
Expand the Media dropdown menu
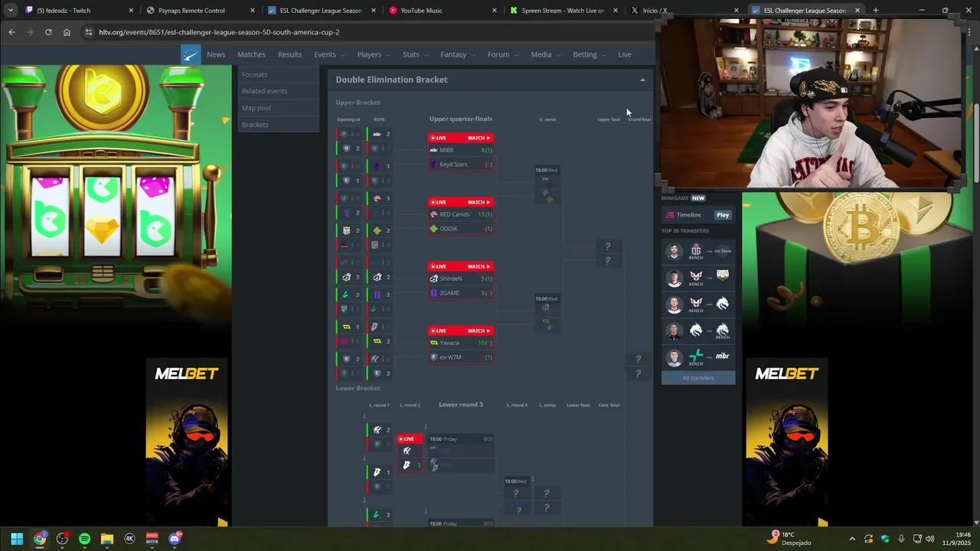[545, 54]
